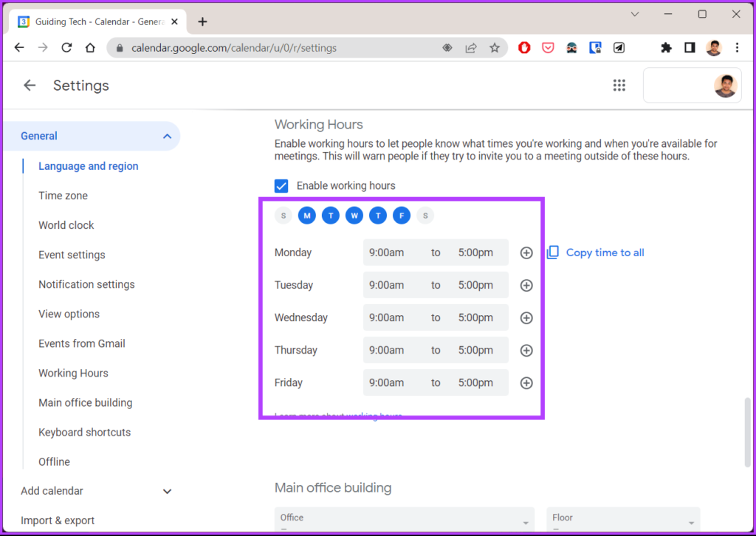The width and height of the screenshot is (756, 536).
Task: Open the Pocket extension
Action: pos(548,48)
